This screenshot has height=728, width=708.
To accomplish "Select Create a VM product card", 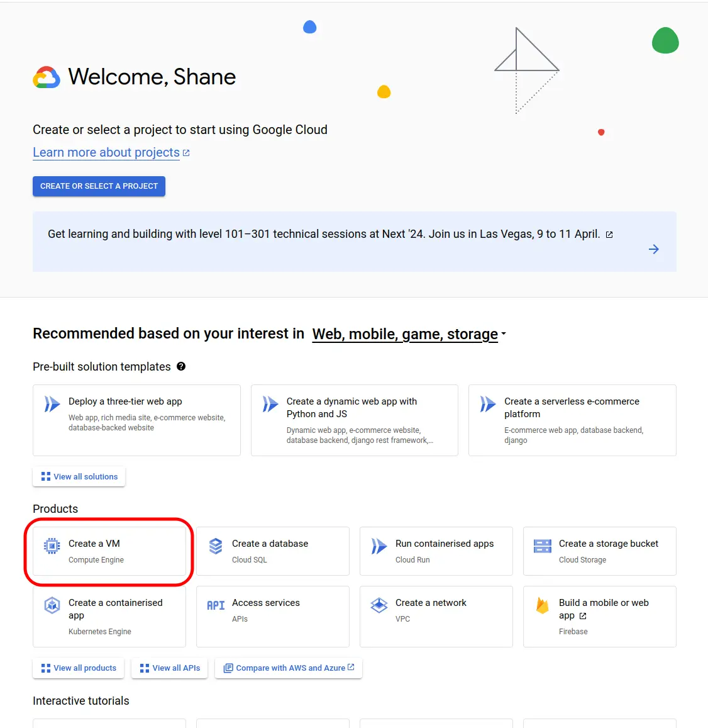I will 109,551.
